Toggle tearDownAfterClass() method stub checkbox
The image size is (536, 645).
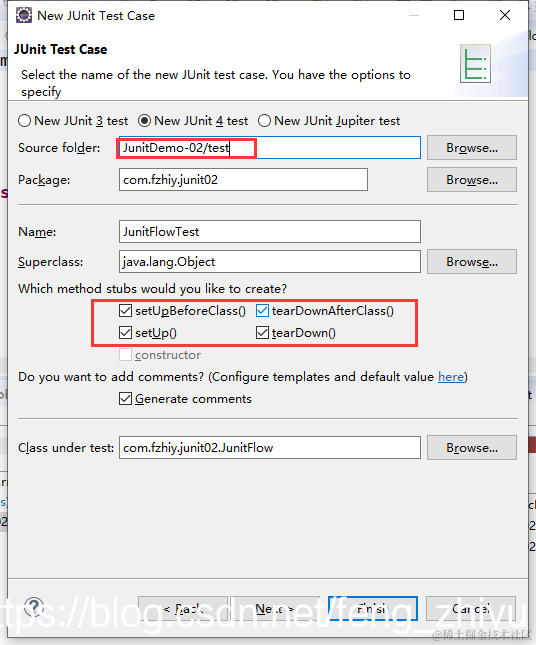click(x=262, y=311)
